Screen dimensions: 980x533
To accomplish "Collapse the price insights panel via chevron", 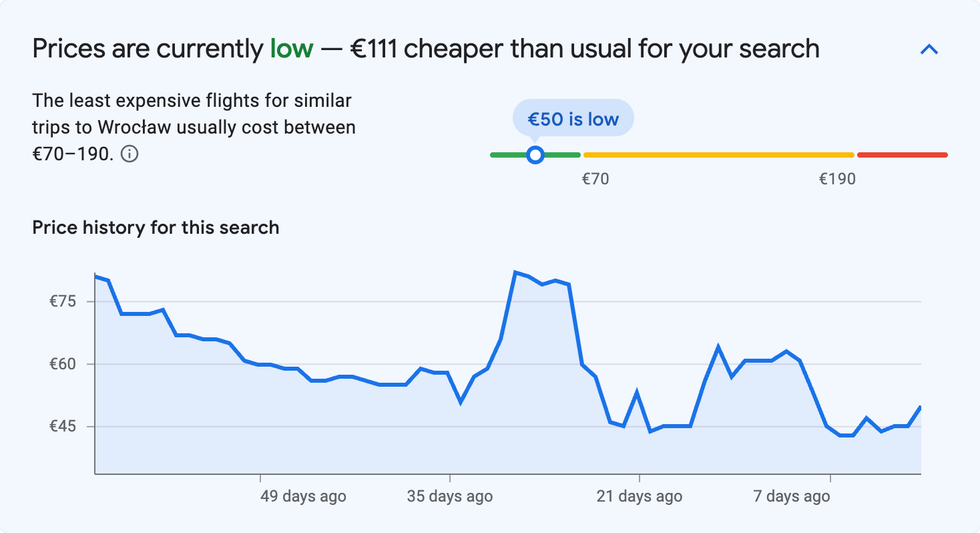I will pos(928,49).
